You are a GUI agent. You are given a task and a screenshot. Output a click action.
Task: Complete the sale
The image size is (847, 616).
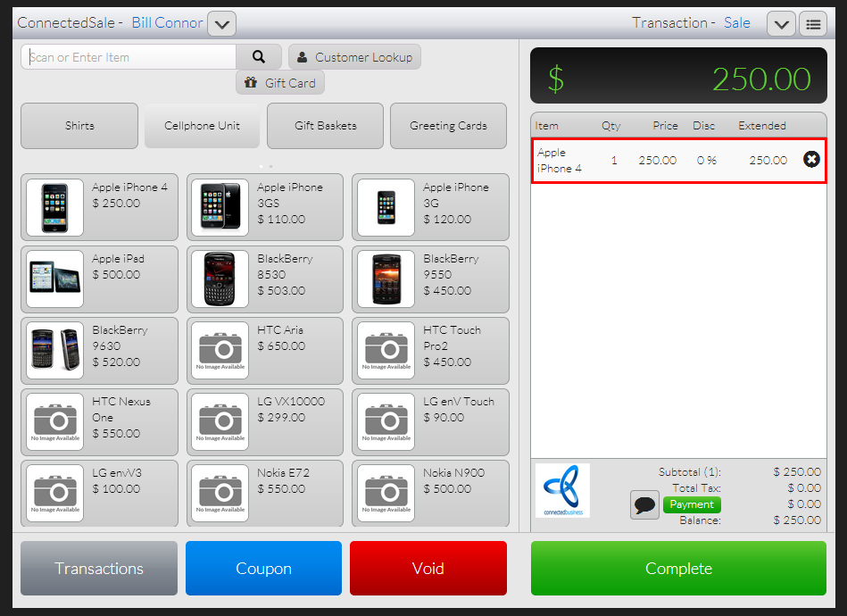coord(678,568)
